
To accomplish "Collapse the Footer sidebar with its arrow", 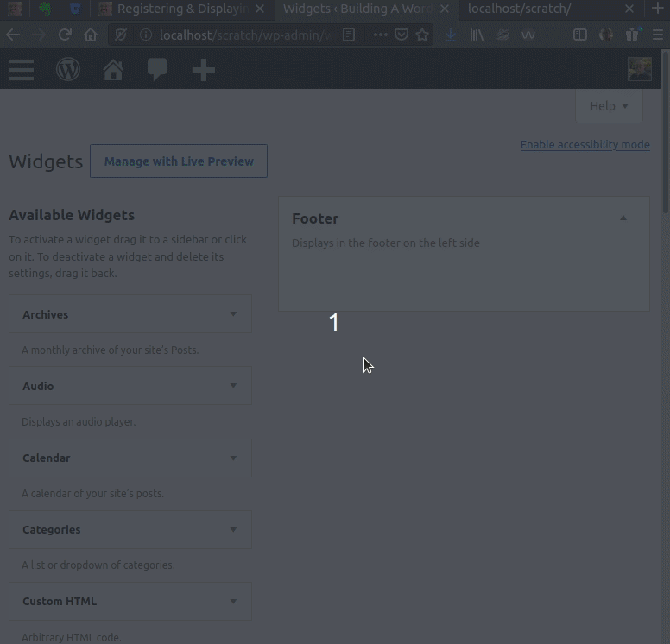I will pos(623,218).
